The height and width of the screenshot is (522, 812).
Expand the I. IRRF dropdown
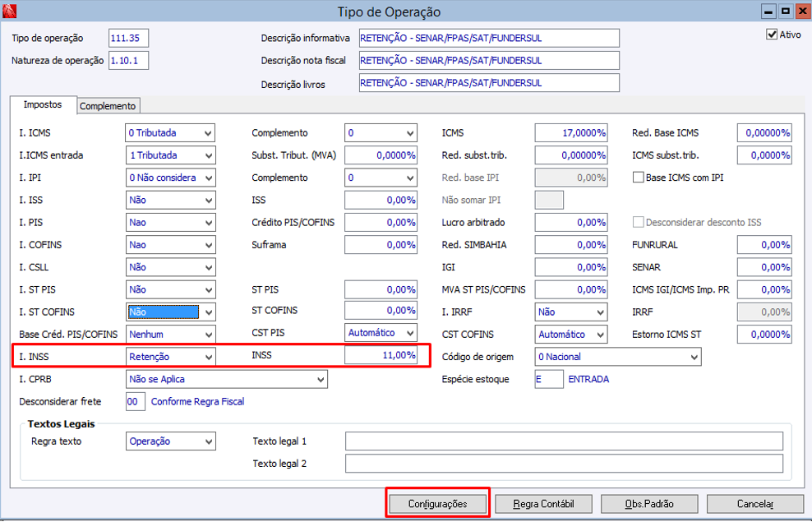[570, 312]
